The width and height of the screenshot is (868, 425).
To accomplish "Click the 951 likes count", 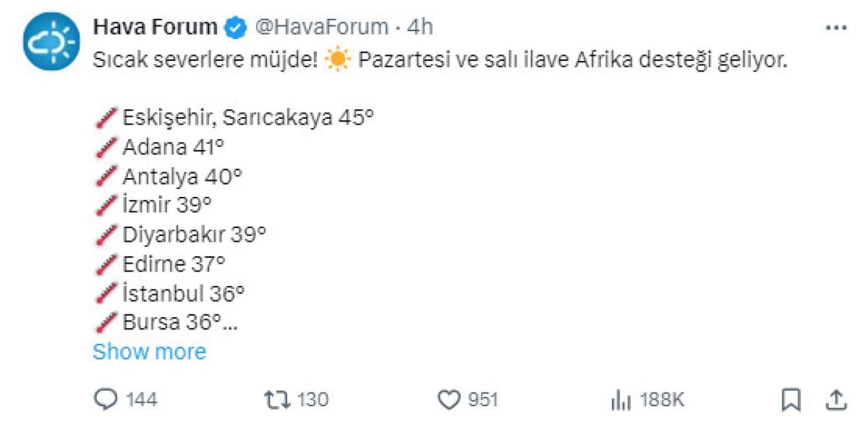I will tap(482, 399).
